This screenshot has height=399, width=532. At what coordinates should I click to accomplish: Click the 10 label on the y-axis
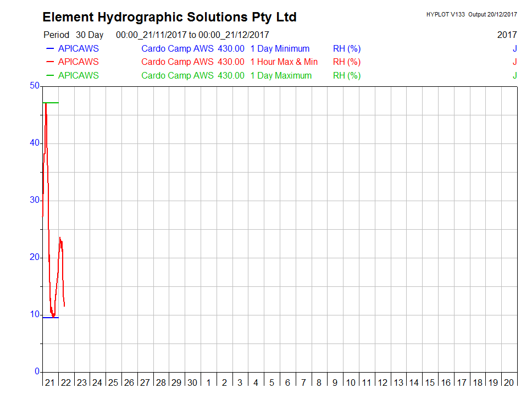[x=35, y=314]
